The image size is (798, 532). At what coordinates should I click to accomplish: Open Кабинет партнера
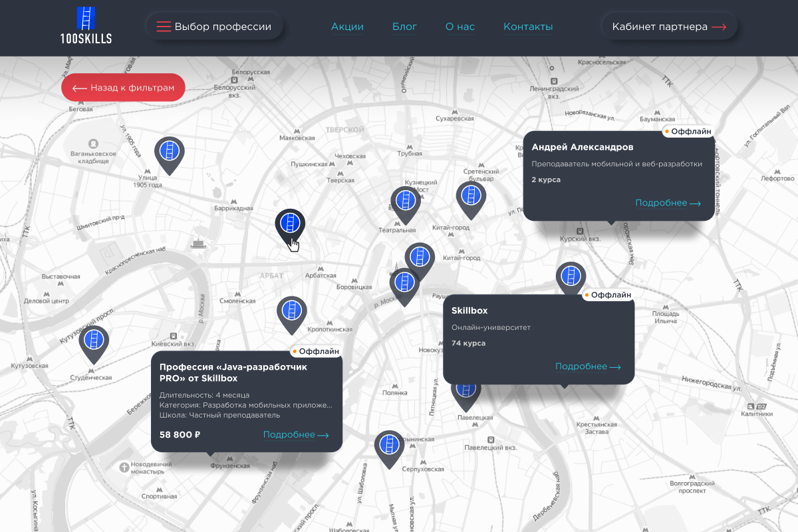668,27
